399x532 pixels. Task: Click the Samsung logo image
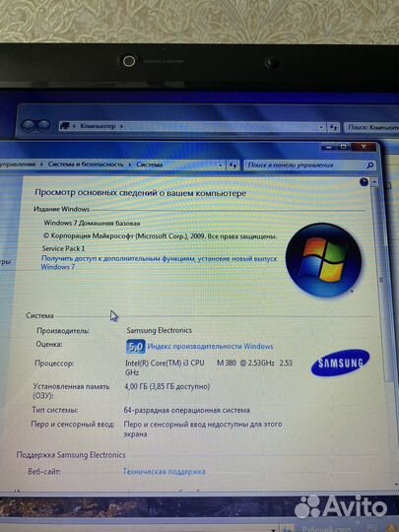coord(340,363)
